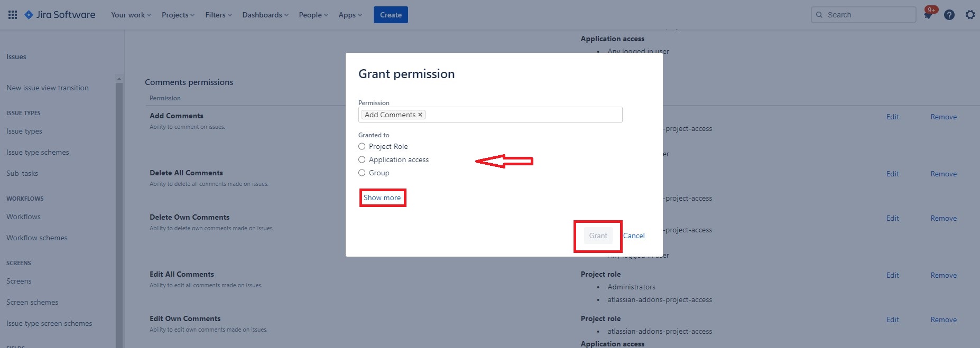Click the sidebar scrollbar up arrow
The image size is (980, 348).
click(x=119, y=79)
